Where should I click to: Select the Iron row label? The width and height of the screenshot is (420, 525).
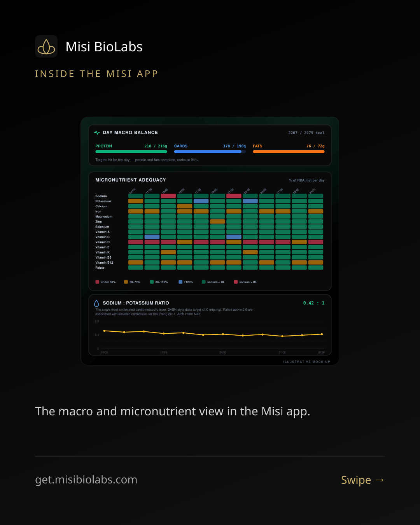(98, 212)
